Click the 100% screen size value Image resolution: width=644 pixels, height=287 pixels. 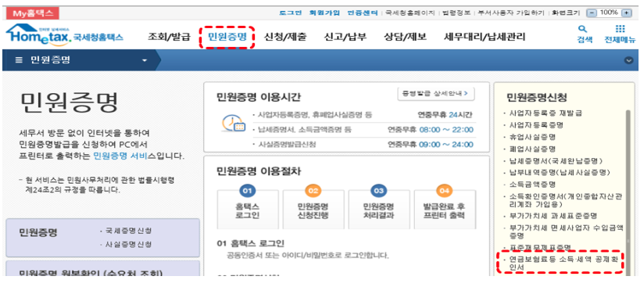(609, 13)
